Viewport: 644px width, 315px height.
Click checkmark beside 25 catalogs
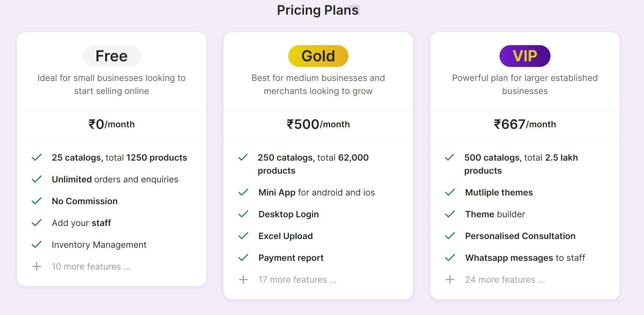coord(37,157)
